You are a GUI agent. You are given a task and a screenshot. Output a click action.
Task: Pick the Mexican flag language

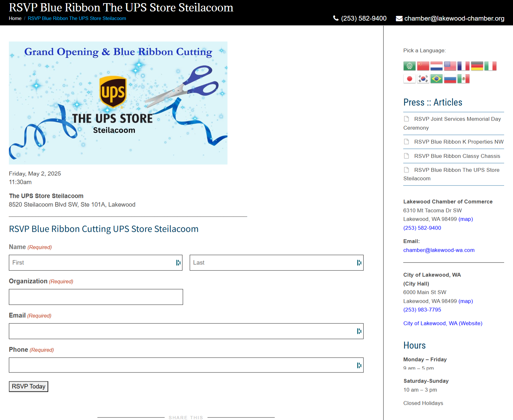463,79
